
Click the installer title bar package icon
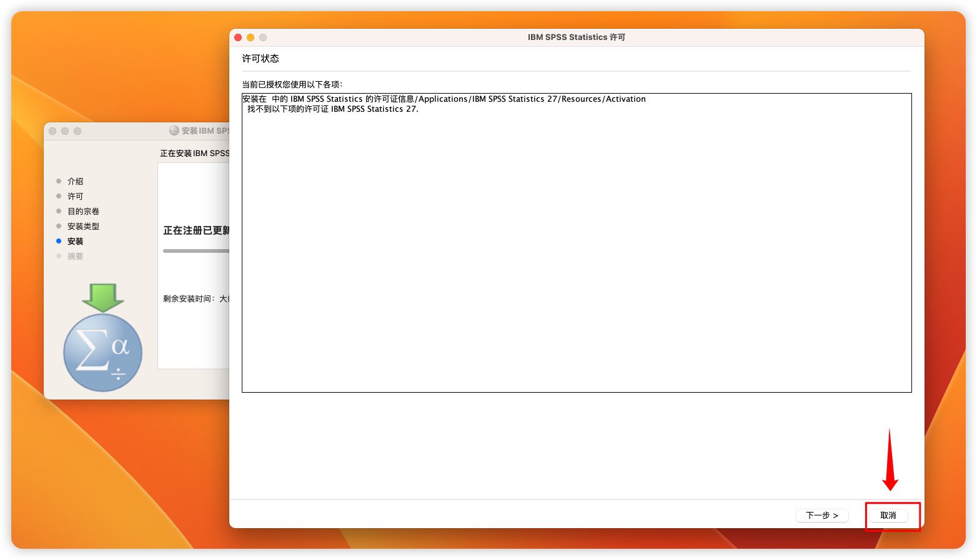[174, 130]
